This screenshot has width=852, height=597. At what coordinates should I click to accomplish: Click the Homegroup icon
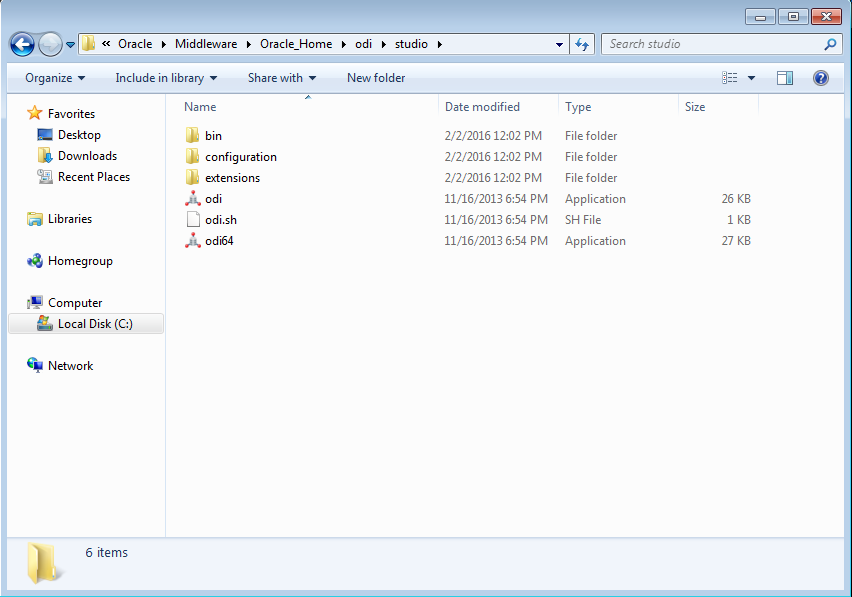click(x=35, y=261)
